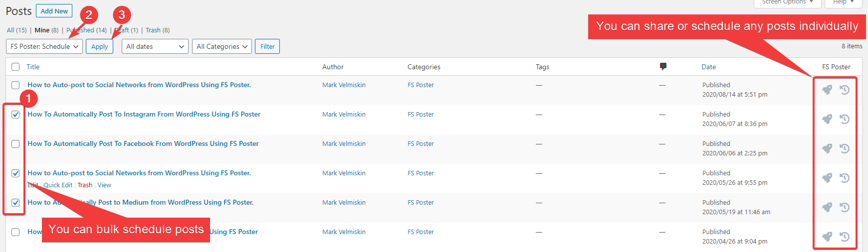Screen dimensions: 868x252
Task: Click schedule clock icon for first post row
Action: 845,90
